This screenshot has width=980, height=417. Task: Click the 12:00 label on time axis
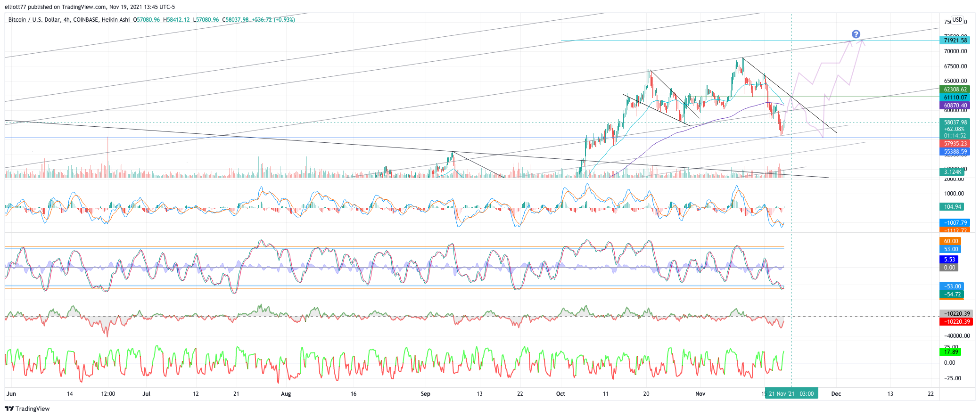(108, 394)
